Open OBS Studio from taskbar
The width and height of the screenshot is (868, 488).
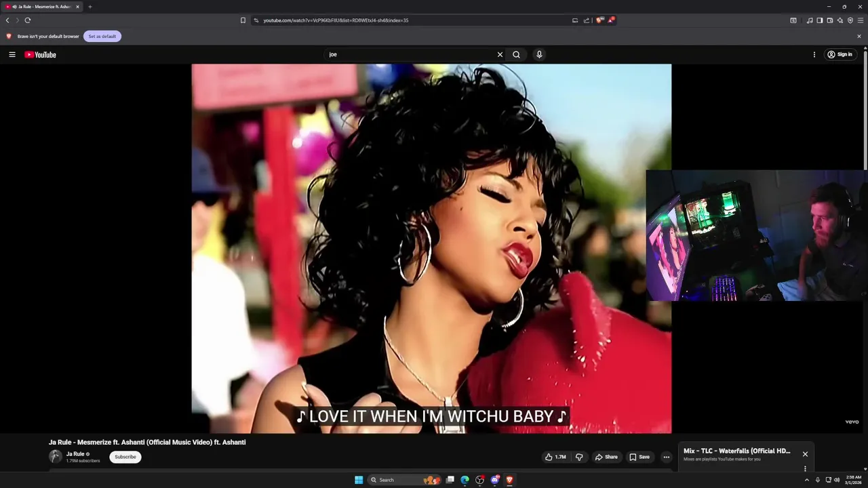pyautogui.click(x=479, y=480)
